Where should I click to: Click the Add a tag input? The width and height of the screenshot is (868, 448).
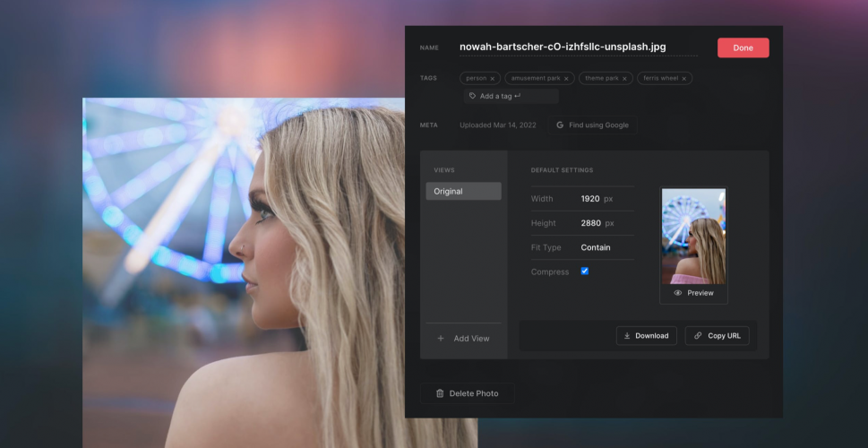coord(511,96)
